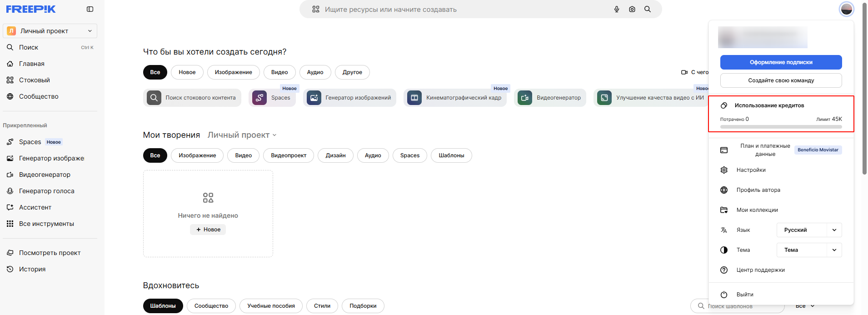The height and width of the screenshot is (315, 868).
Task: Click the main search input field
Action: [464, 10]
